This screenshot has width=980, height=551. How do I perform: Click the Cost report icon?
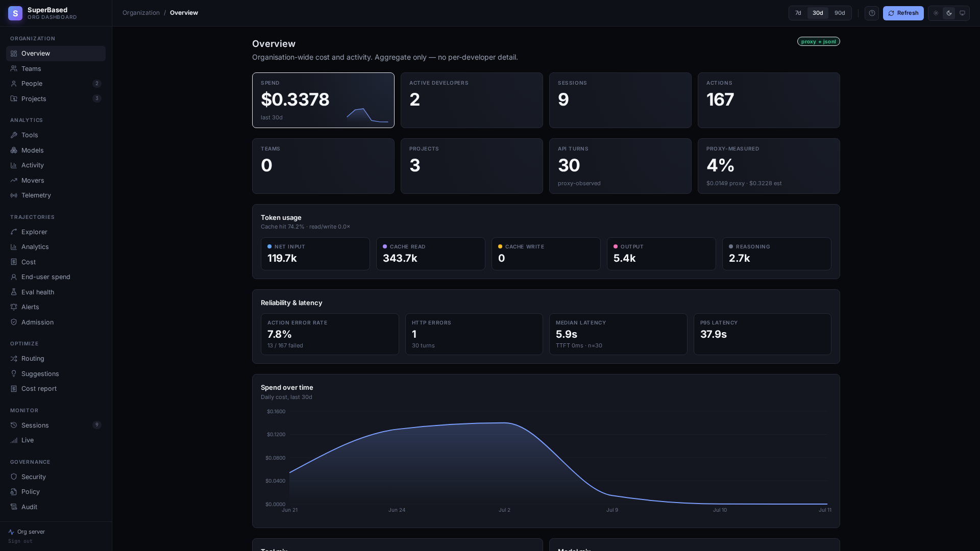pos(14,389)
